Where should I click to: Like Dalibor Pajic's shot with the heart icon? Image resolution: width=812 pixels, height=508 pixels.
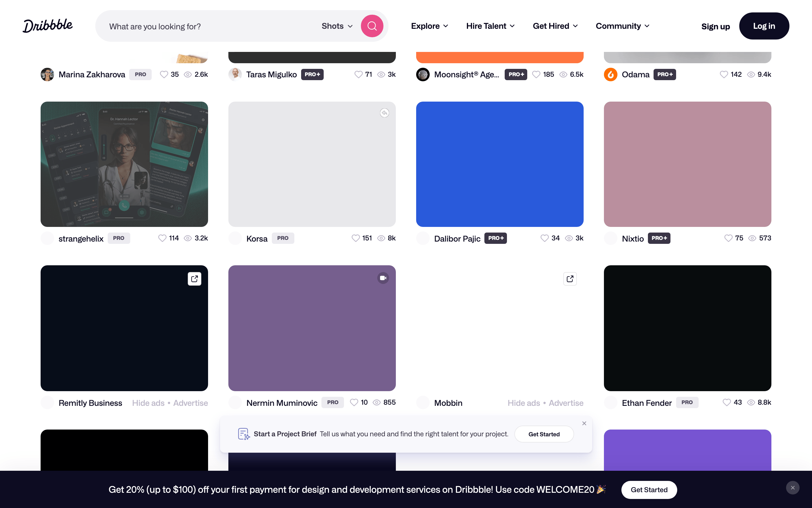click(x=545, y=238)
